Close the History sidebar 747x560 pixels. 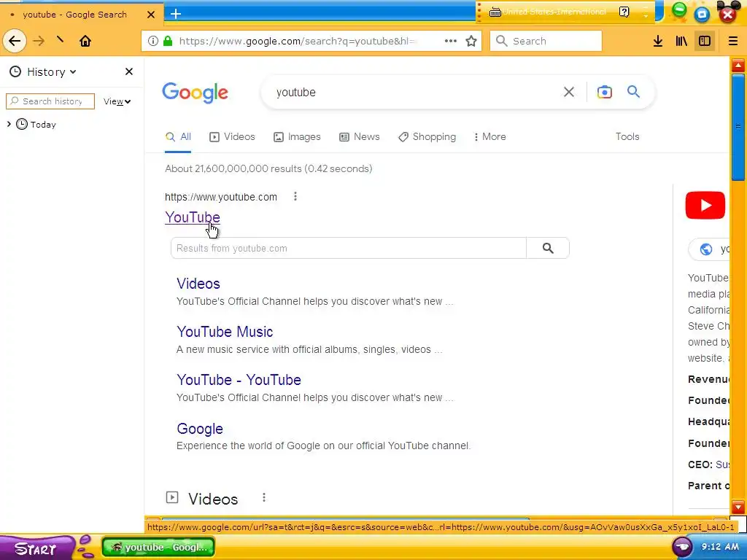(128, 71)
